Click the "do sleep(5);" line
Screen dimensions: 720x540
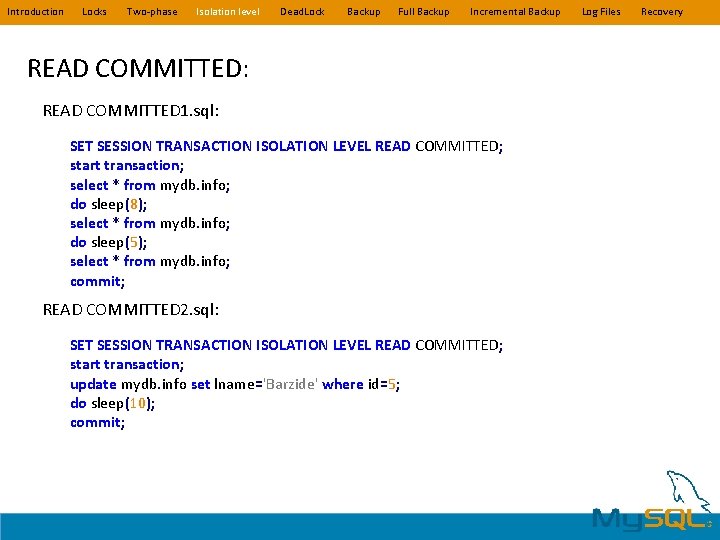[108, 242]
